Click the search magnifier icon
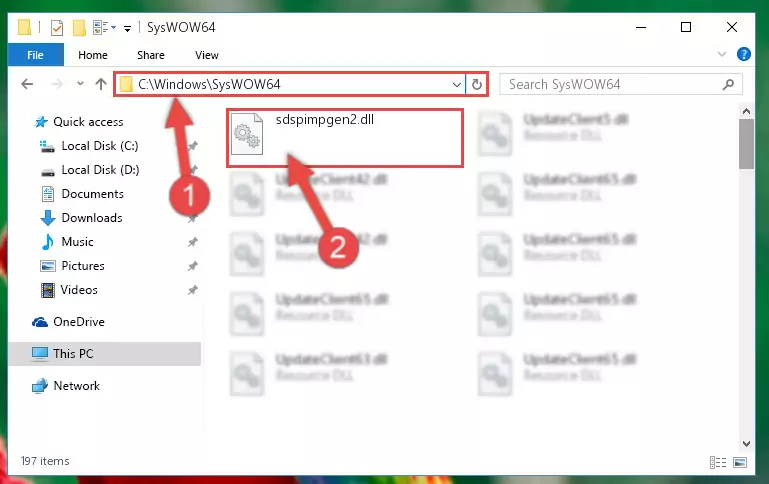Screen dimensions: 769x484 point(728,84)
